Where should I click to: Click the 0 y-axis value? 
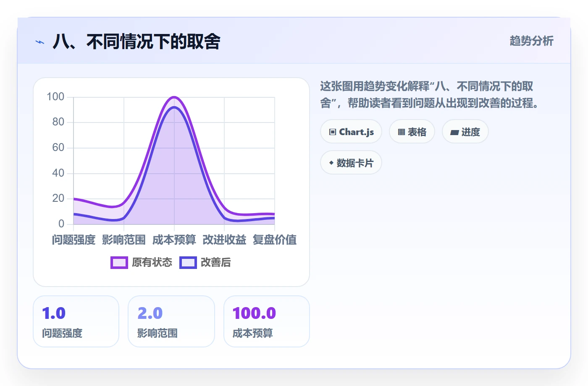pos(61,224)
